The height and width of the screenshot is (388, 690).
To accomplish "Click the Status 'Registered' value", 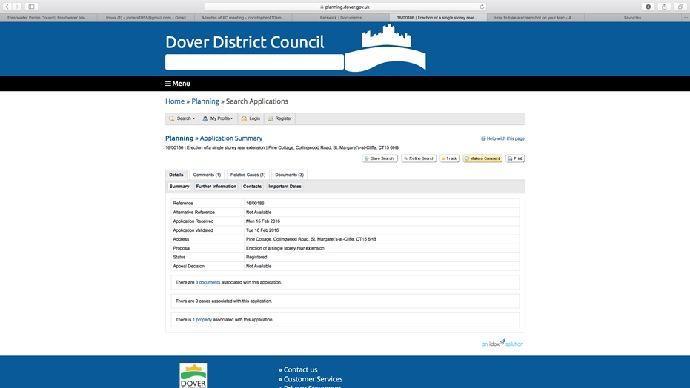I will tap(257, 257).
